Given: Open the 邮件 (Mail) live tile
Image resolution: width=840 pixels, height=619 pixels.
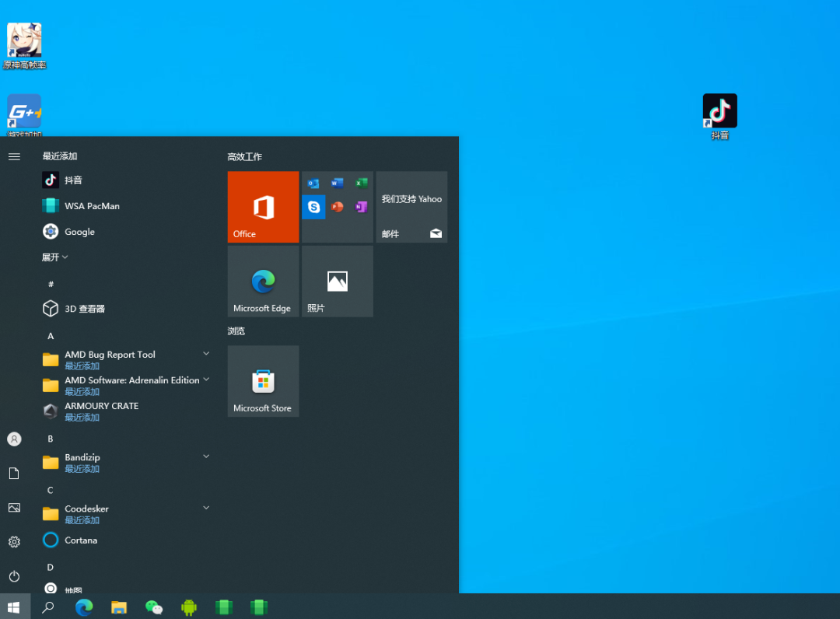Looking at the screenshot, I should (411, 207).
